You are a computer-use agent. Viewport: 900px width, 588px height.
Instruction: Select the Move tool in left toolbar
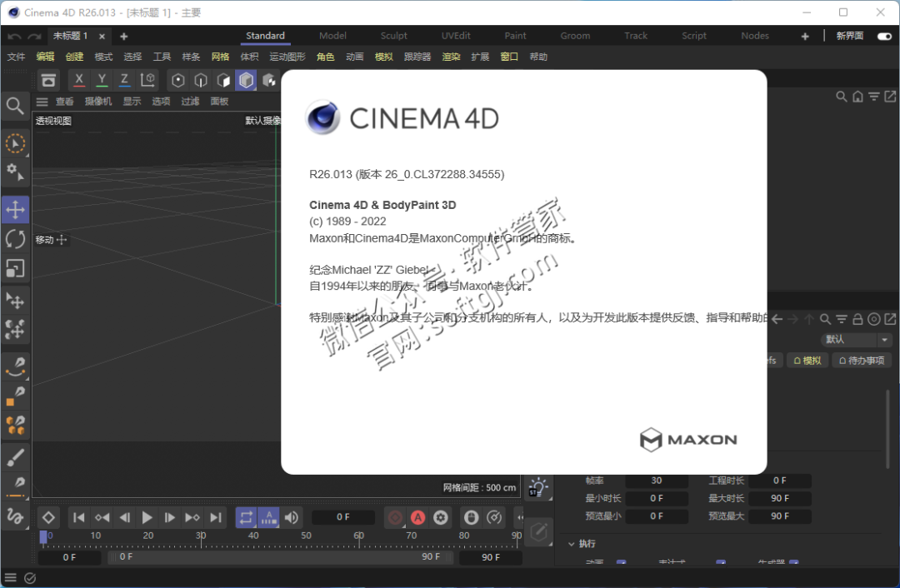click(x=15, y=209)
